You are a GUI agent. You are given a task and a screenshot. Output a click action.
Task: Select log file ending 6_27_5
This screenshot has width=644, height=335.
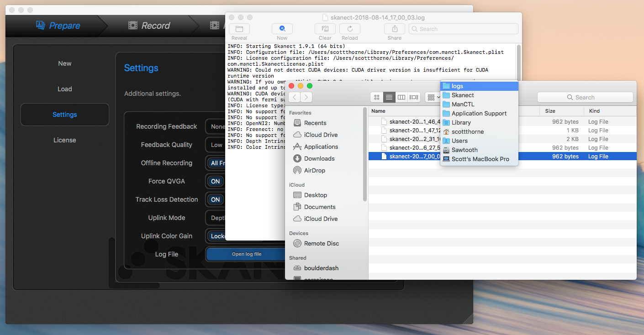[502, 148]
